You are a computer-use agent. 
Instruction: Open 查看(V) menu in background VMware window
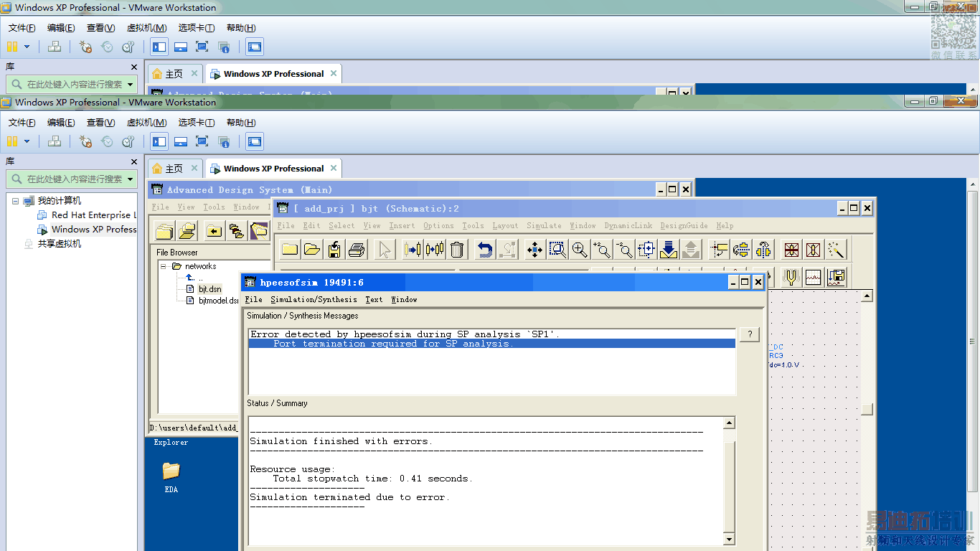100,28
